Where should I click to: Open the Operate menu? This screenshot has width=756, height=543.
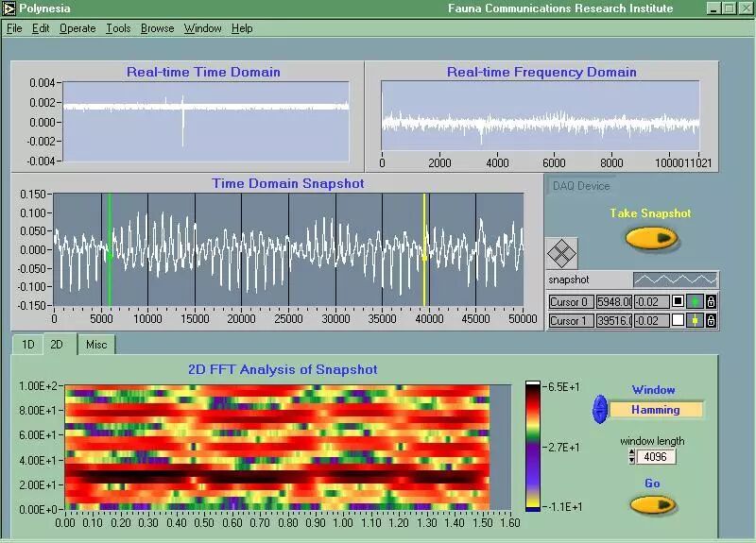77,28
